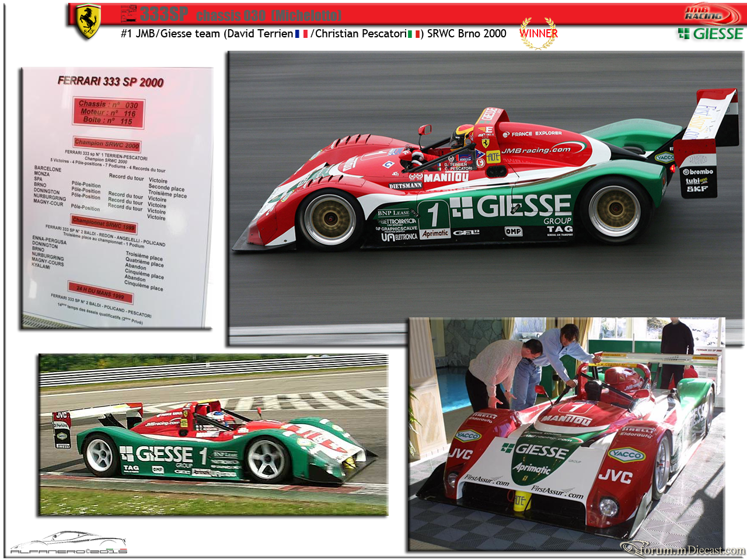Click the '333SP chassis 030 (Michelotto)' header title
This screenshot has width=747, height=560.
(x=231, y=14)
